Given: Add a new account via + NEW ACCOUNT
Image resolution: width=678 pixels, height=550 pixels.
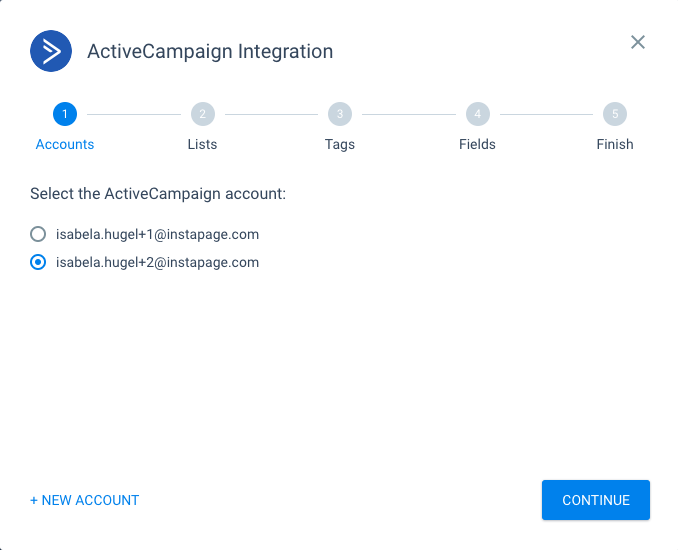Looking at the screenshot, I should 84,500.
